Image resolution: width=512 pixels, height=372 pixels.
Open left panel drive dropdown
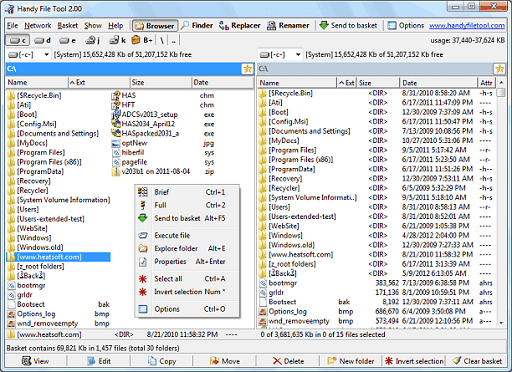pos(46,55)
